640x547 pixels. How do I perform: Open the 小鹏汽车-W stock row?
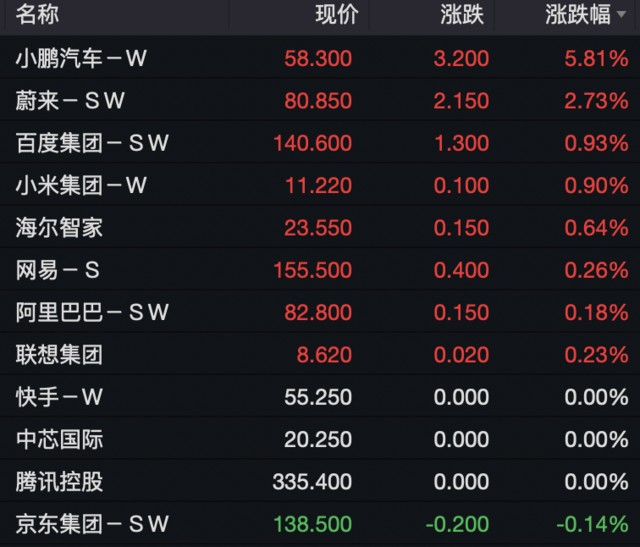(x=81, y=59)
